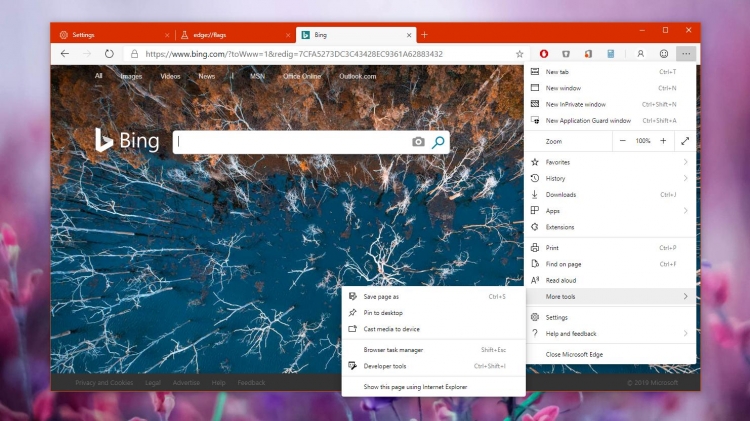Click the Bing logo
This screenshot has height=421, width=750.
coord(127,140)
